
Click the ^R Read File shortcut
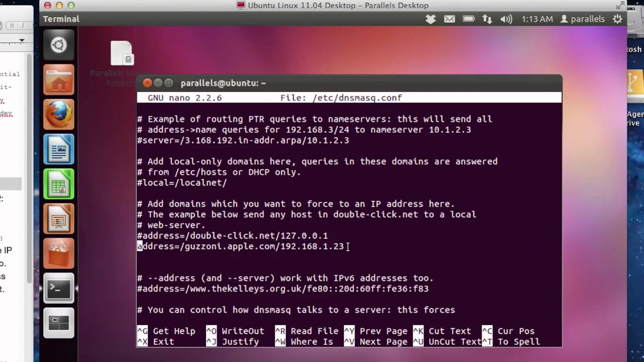pyautogui.click(x=306, y=331)
